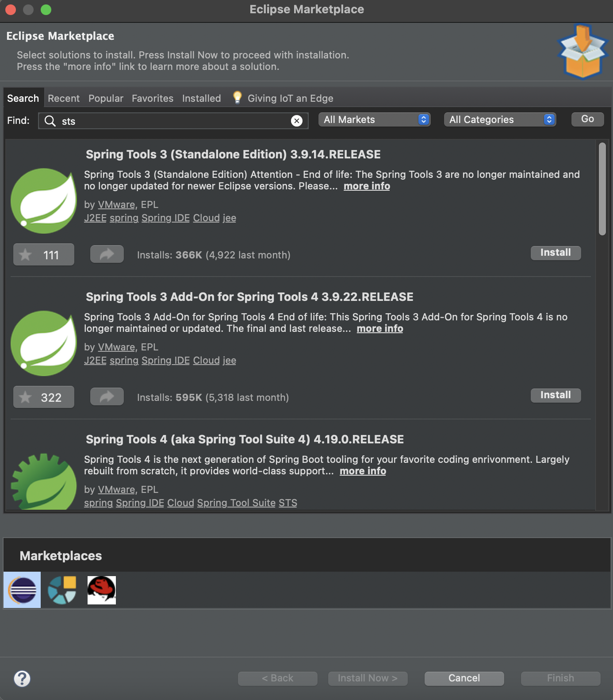Viewport: 613px width, 700px height.
Task: Install Spring Tools 3 Standalone Edition
Action: click(x=556, y=253)
